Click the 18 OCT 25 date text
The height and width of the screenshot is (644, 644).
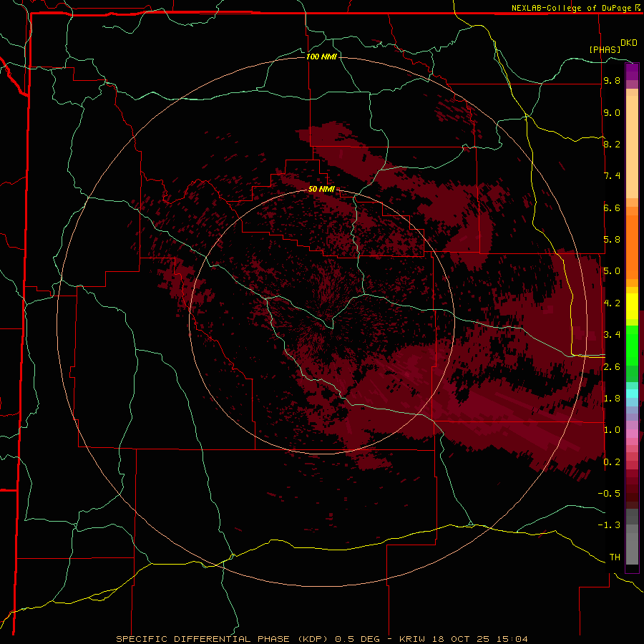tap(462, 639)
